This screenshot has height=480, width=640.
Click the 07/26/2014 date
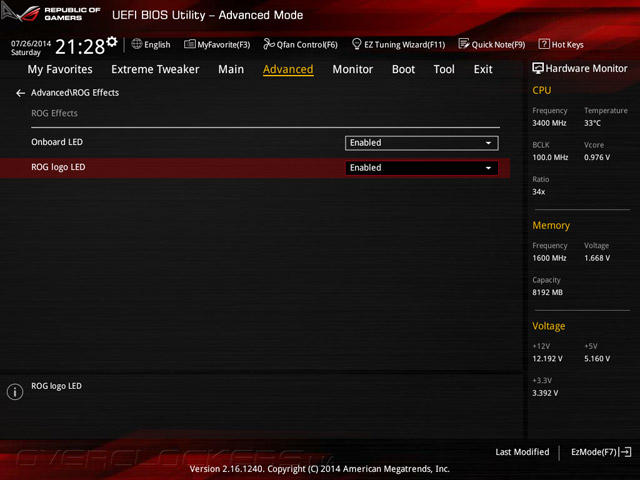coord(31,44)
